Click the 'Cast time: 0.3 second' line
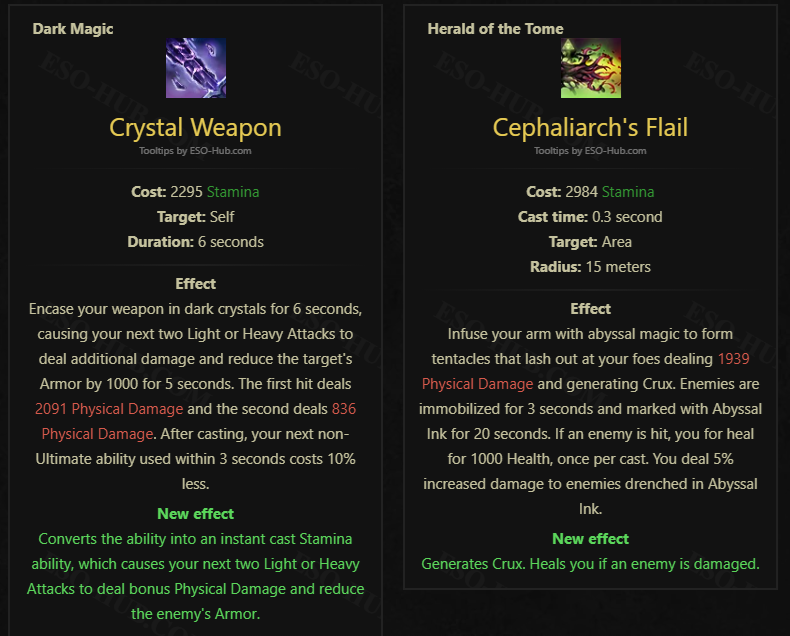The width and height of the screenshot is (790, 636). pyautogui.click(x=590, y=217)
